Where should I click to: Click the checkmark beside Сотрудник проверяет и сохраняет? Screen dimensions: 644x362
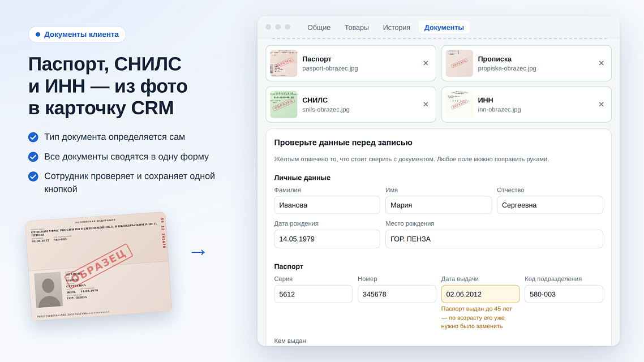click(x=33, y=176)
